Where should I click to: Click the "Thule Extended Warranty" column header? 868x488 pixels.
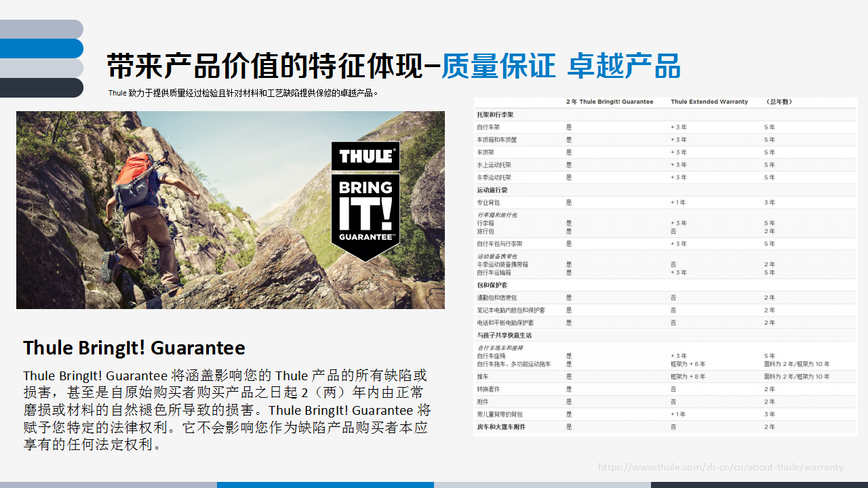click(x=709, y=102)
